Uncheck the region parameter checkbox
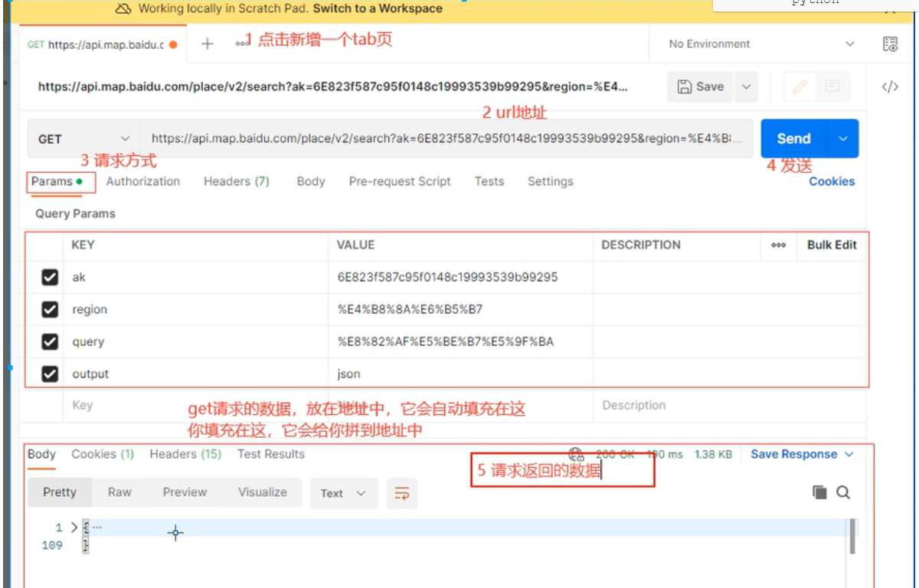The height and width of the screenshot is (588, 919). tap(50, 309)
